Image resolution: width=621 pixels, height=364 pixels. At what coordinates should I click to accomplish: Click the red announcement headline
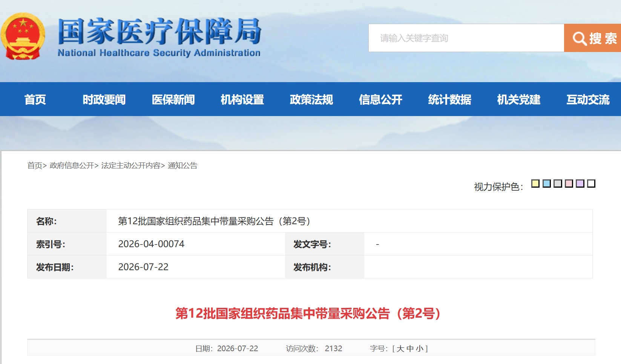(x=308, y=313)
